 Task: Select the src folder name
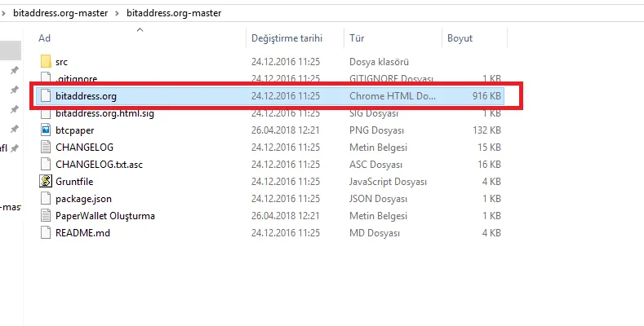(x=61, y=62)
